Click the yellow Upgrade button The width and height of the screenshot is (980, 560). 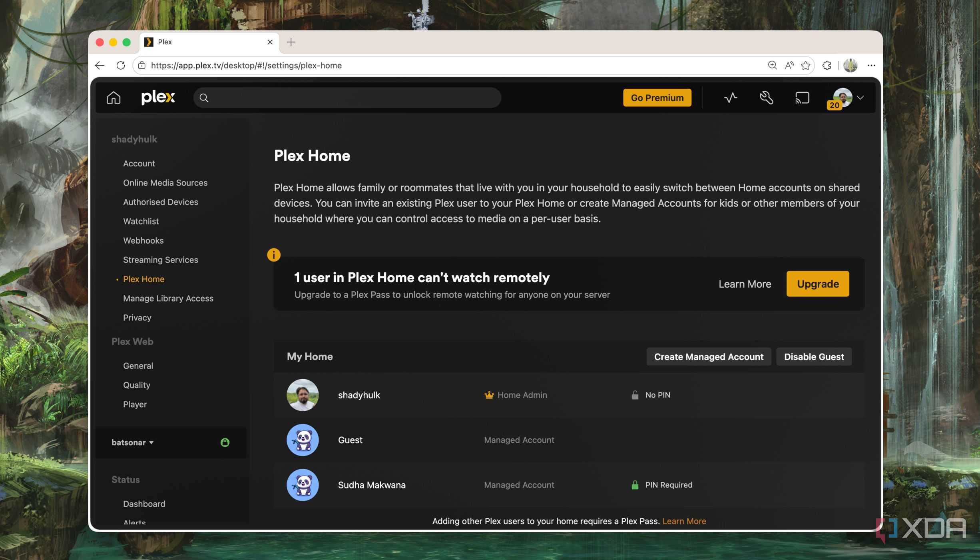coord(818,284)
